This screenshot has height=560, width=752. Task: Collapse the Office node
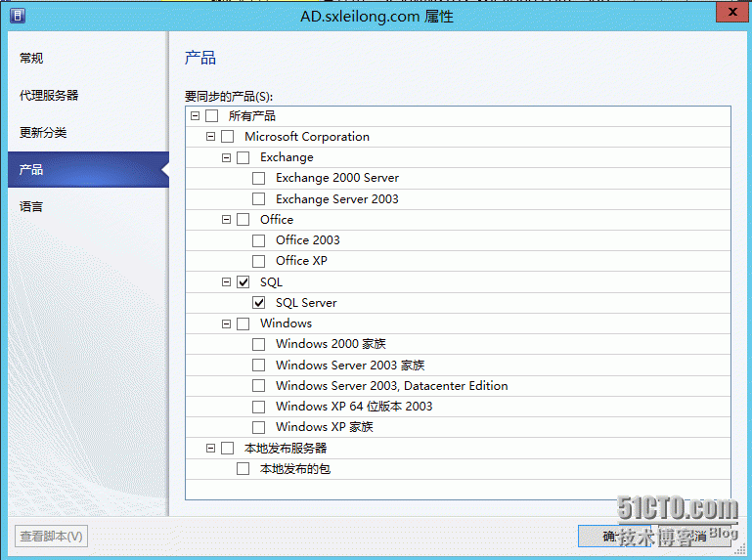click(x=226, y=220)
